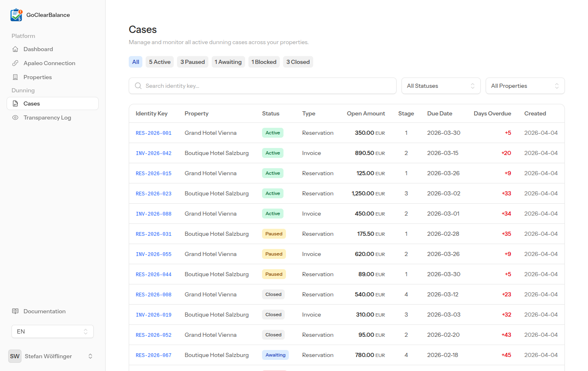Click the Type column header
Image resolution: width=588 pixels, height=371 pixels.
(x=309, y=113)
